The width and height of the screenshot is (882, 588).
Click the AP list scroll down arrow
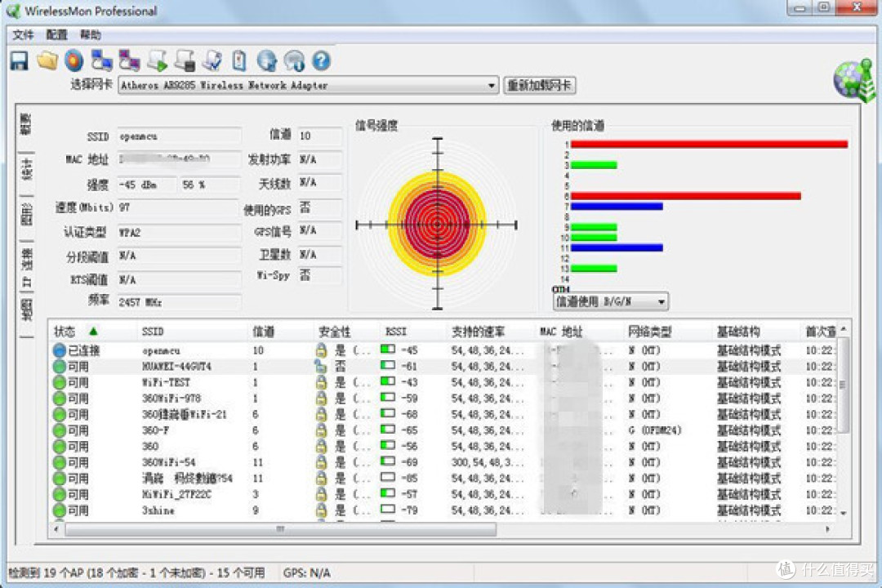843,513
